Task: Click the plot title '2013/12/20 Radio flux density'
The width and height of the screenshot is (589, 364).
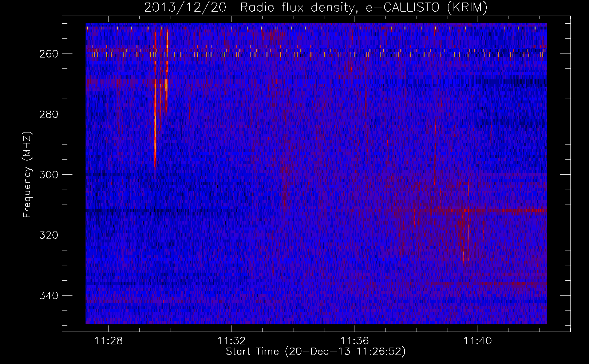Action: [x=316, y=8]
